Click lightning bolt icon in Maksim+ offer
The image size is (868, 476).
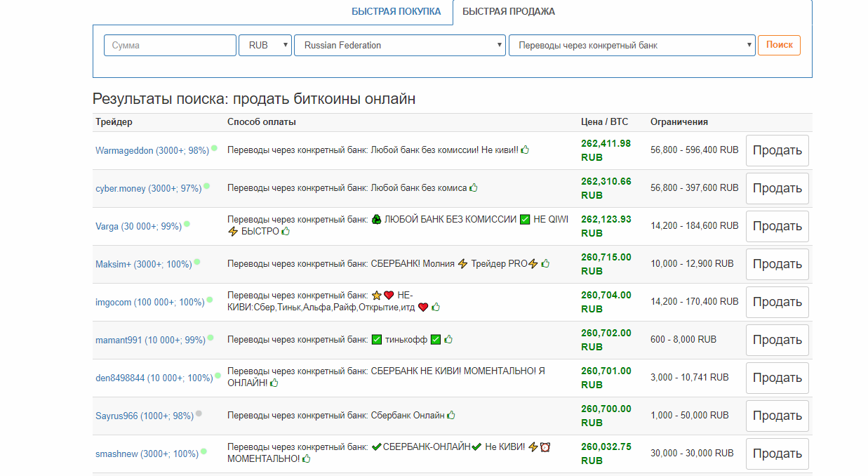(x=462, y=264)
